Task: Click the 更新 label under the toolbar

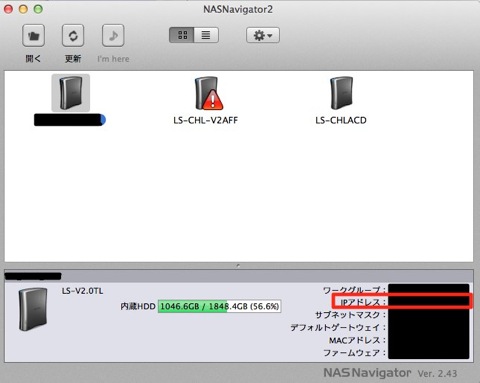Action: click(x=73, y=59)
